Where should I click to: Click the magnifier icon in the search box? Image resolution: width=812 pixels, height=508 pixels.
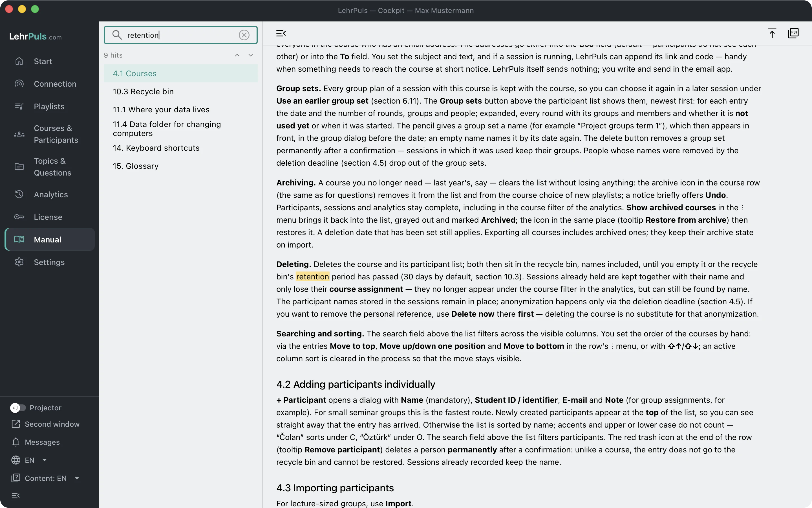pyautogui.click(x=117, y=35)
